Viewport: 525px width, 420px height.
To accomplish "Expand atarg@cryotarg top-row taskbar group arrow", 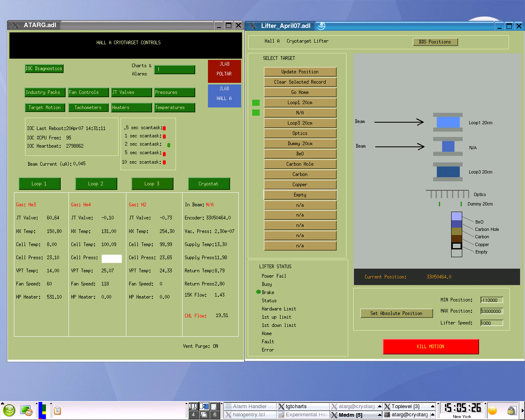I will [379, 406].
